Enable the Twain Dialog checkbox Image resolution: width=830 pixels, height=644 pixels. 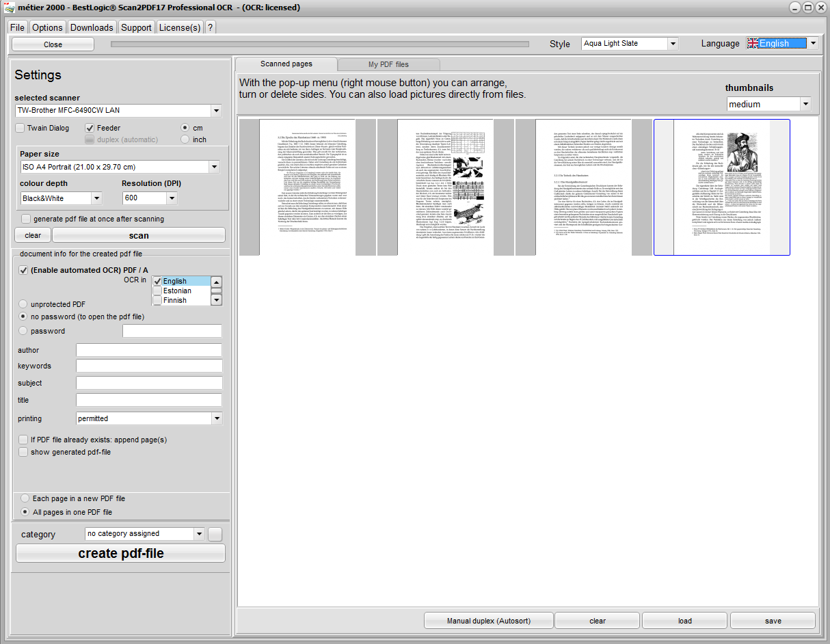pos(21,128)
